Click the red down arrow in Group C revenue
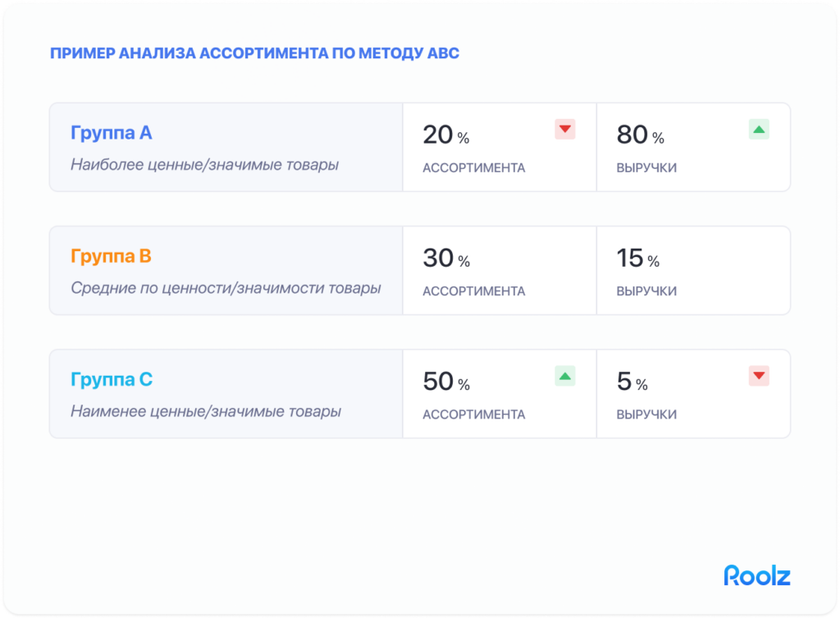 click(x=759, y=377)
